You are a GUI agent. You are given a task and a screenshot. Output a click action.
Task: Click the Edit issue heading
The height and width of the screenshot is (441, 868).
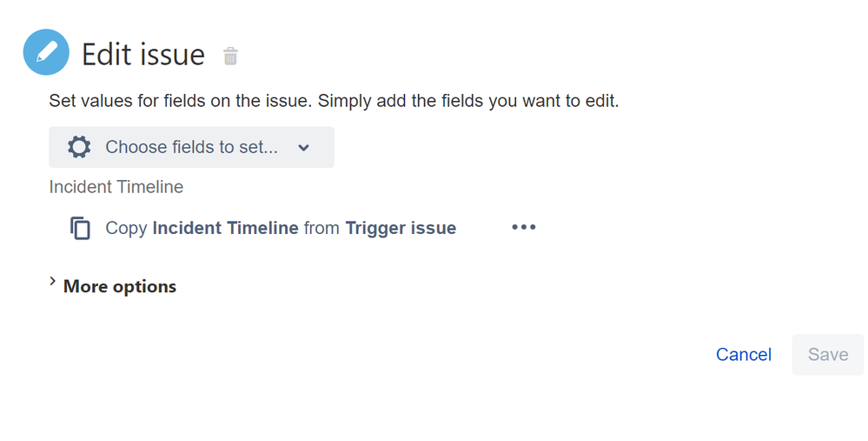coord(143,54)
